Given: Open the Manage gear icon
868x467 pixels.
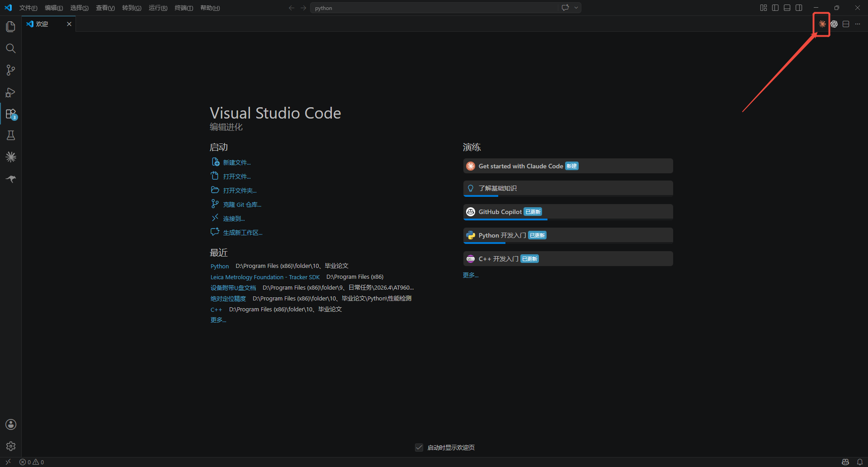Looking at the screenshot, I should click(11, 446).
